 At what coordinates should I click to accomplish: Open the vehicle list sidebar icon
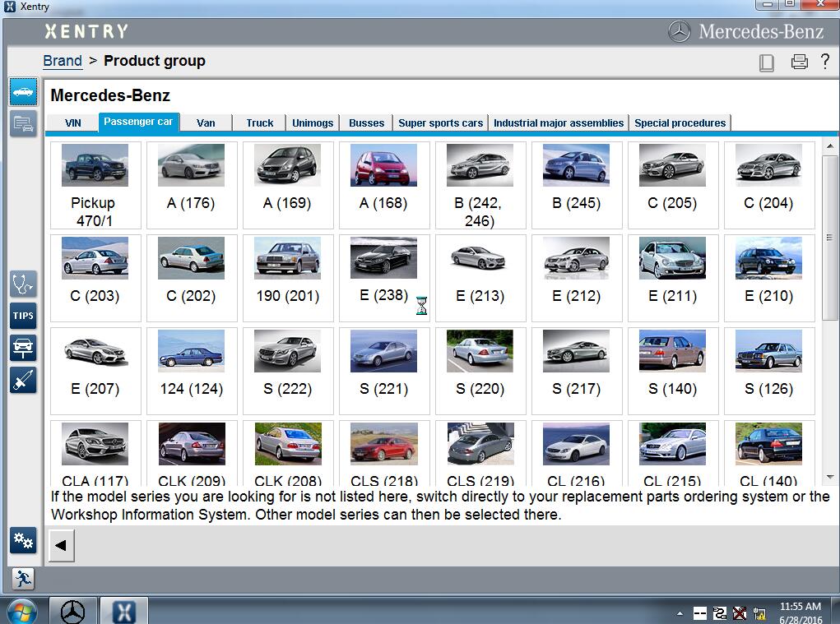pos(23,124)
